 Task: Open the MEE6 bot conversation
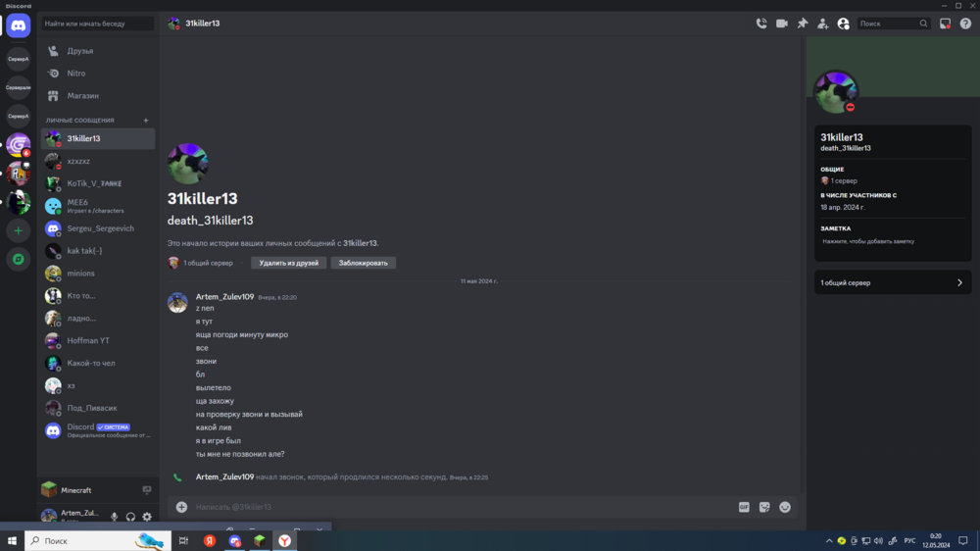pos(97,206)
